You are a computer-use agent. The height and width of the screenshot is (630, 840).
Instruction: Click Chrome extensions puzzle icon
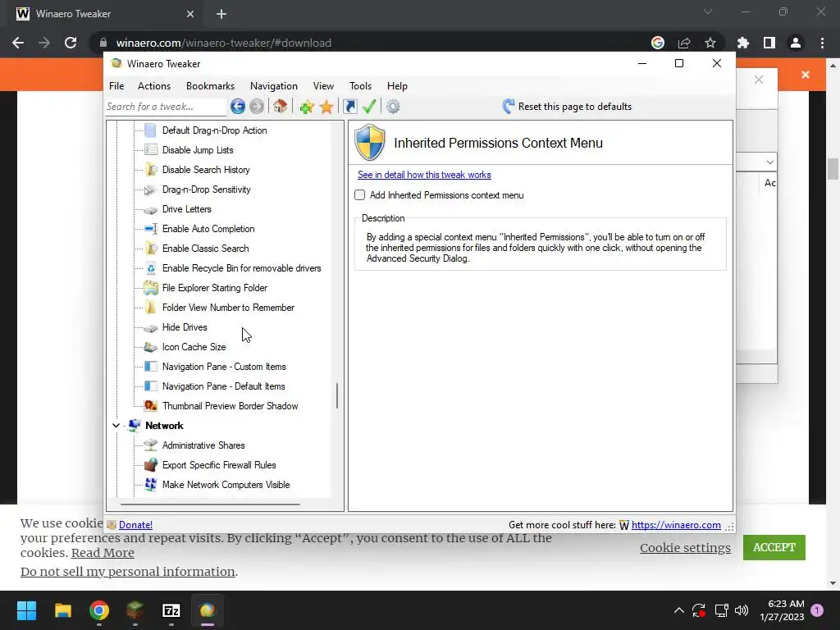pyautogui.click(x=742, y=43)
